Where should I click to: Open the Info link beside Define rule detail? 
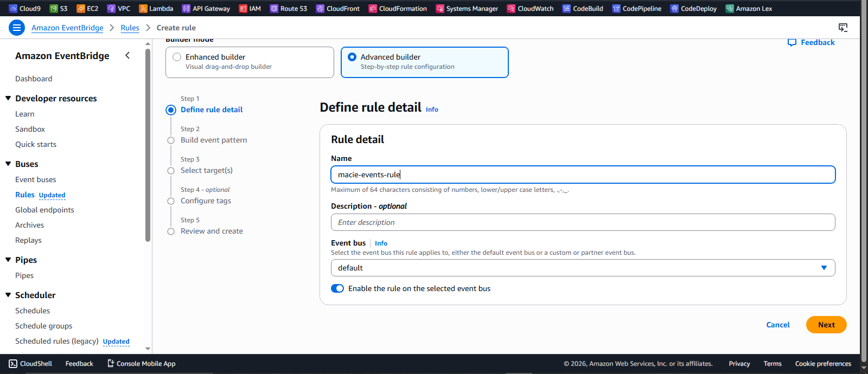(432, 109)
